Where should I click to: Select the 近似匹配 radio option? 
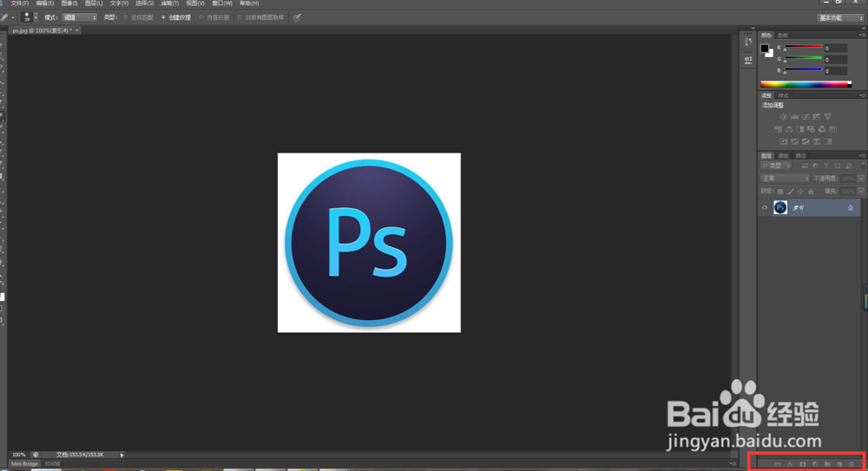138,17
